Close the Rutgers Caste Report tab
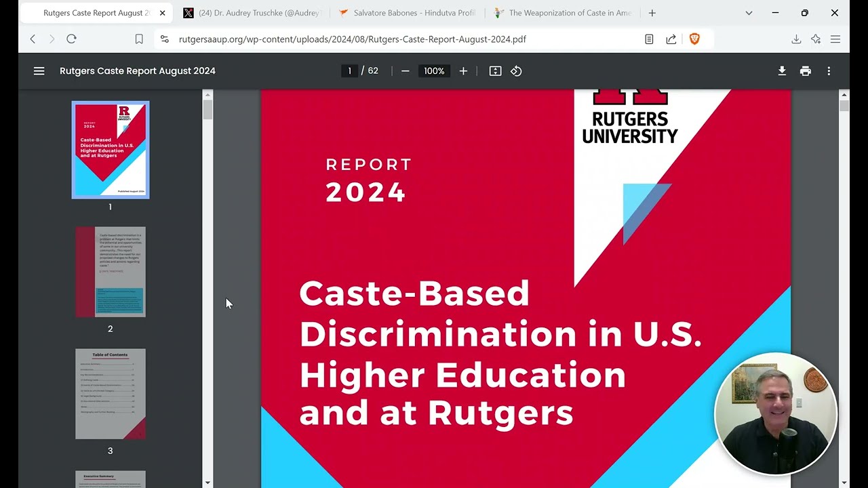Screen dimensions: 868x488 point(162,13)
